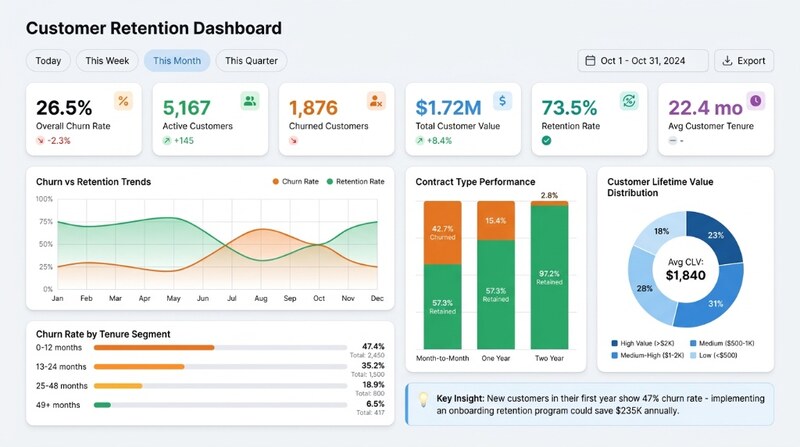The image size is (800, 447).
Task: Click the 73.5% Retention Rate value
Action: [569, 108]
